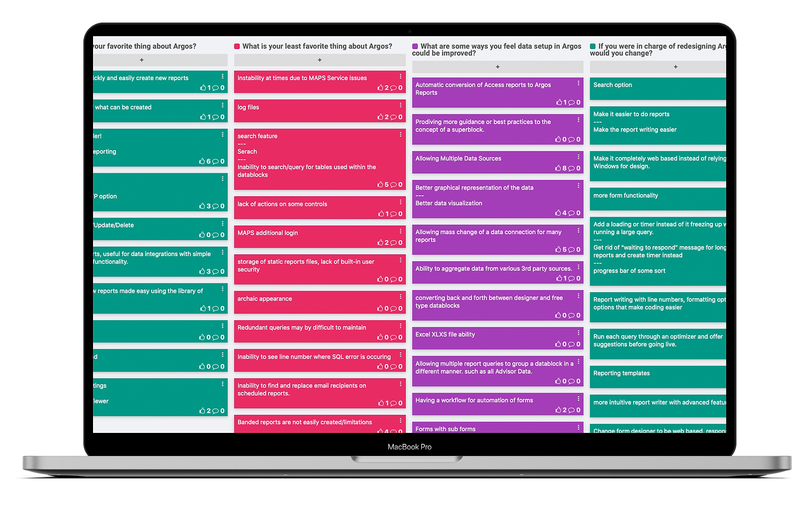Open options for 'Automatic conversion of Access' card

[579, 83]
